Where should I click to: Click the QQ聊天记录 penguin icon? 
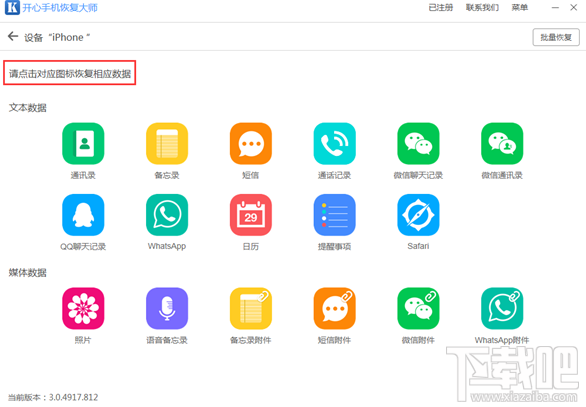coord(83,215)
